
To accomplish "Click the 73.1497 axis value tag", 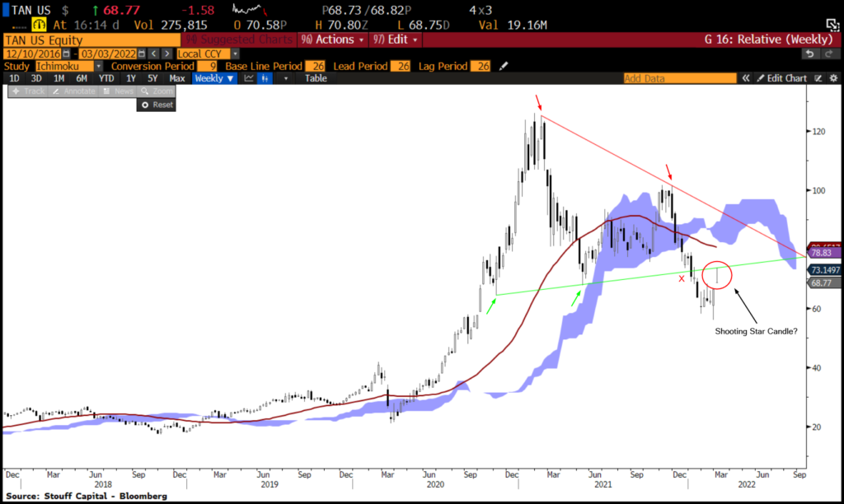I will 824,270.
